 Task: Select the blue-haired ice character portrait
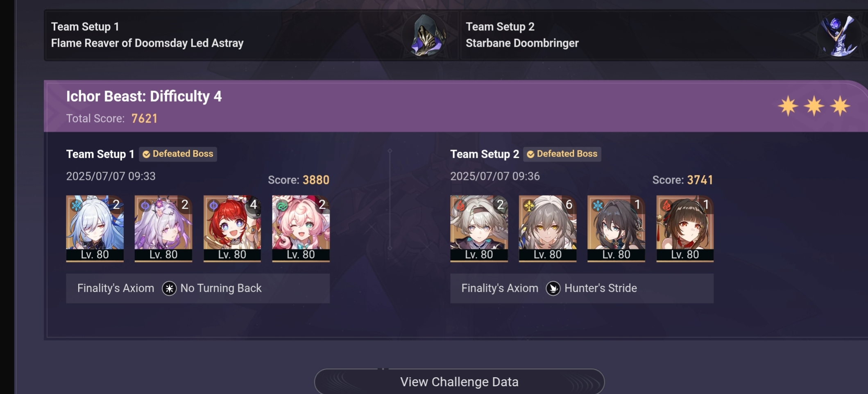[95, 228]
